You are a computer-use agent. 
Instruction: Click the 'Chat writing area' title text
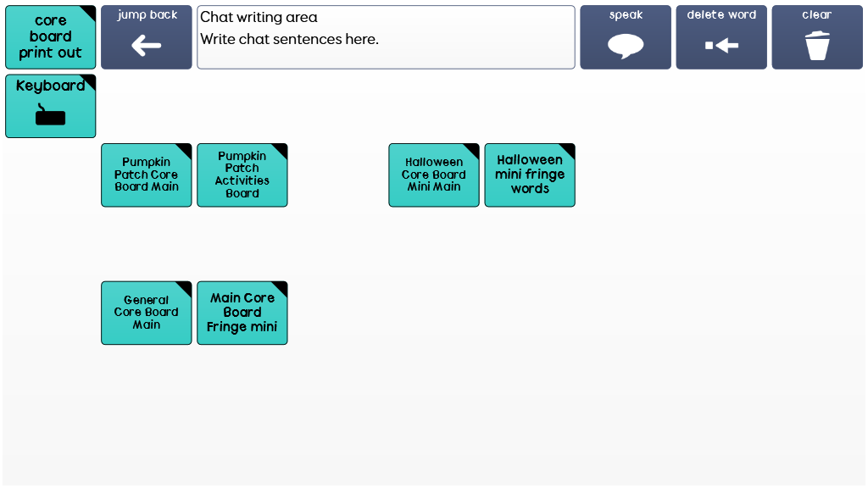click(x=259, y=18)
